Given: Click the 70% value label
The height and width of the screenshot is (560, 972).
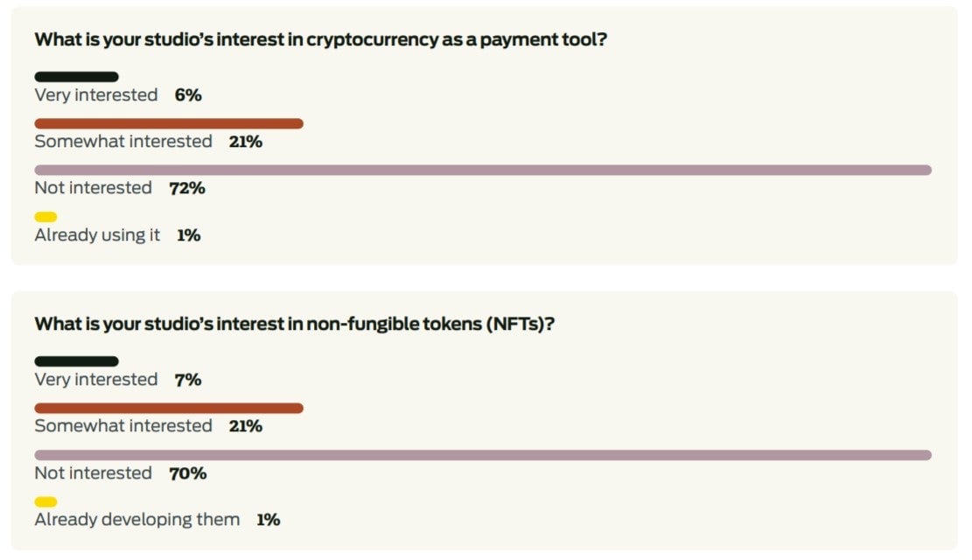Looking at the screenshot, I should click(188, 473).
